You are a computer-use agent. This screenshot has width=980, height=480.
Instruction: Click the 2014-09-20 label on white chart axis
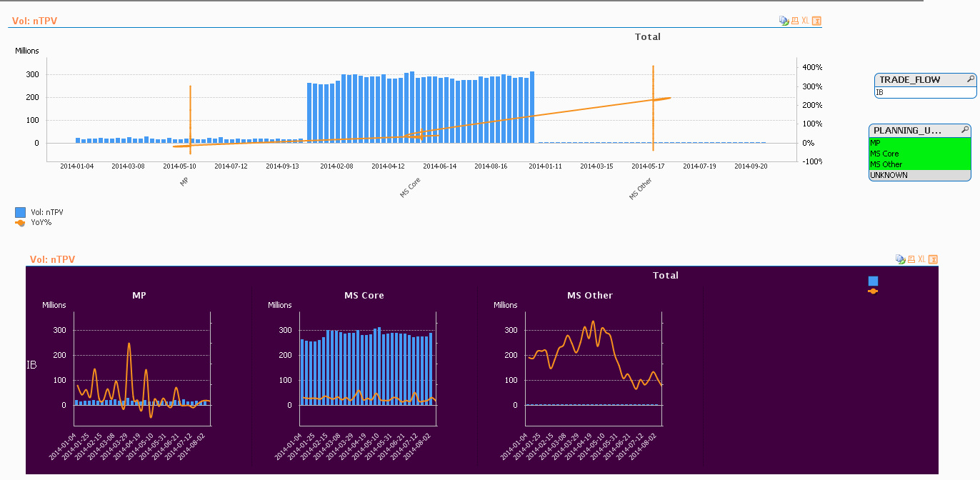pos(751,166)
